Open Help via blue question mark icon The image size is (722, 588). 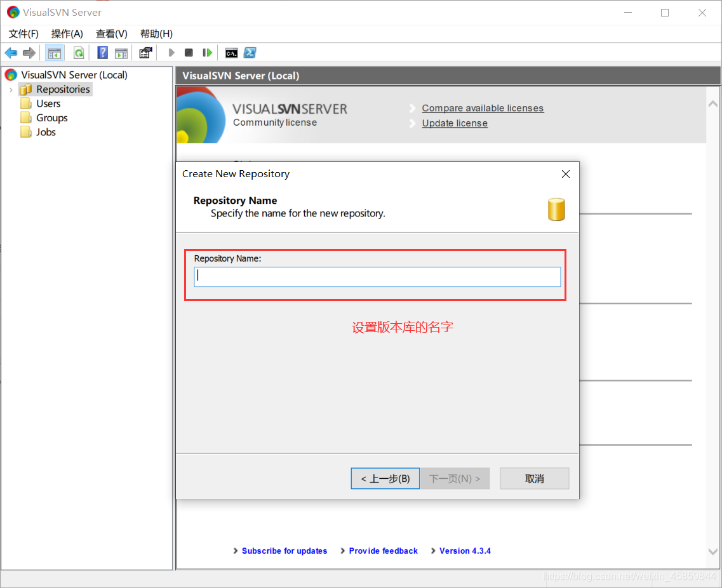tap(103, 53)
